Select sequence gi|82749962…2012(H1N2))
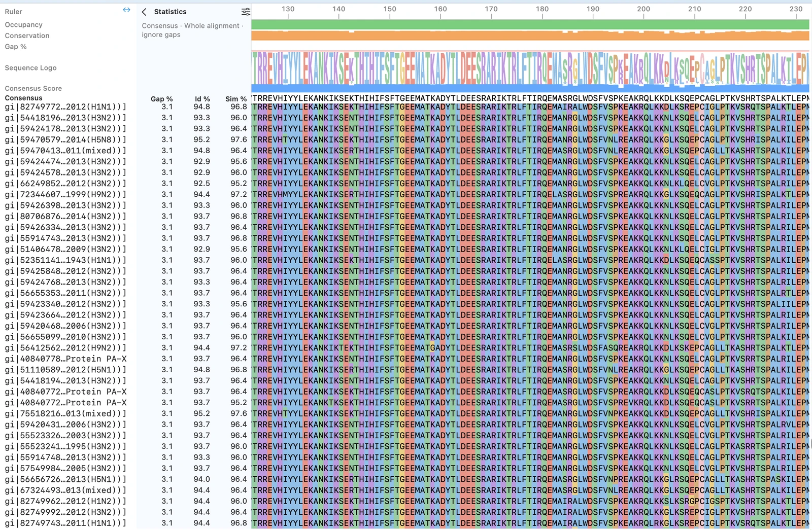Viewport: 812px width, 530px height. 65,501
